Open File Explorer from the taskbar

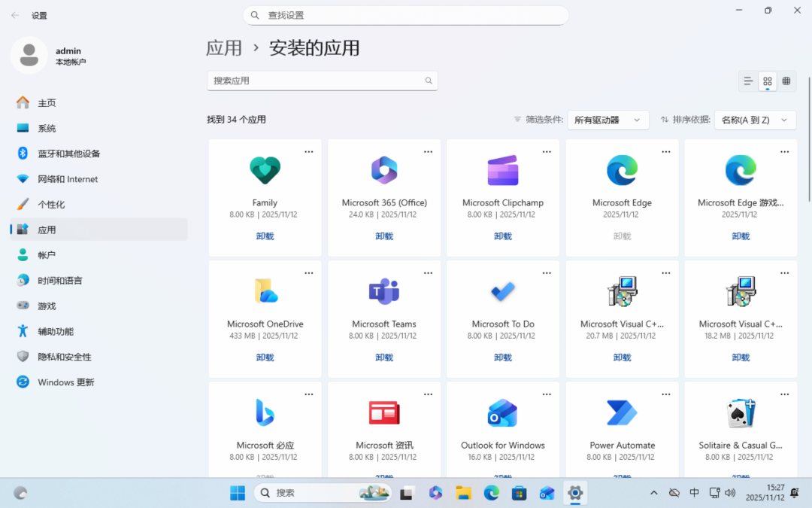tap(463, 493)
